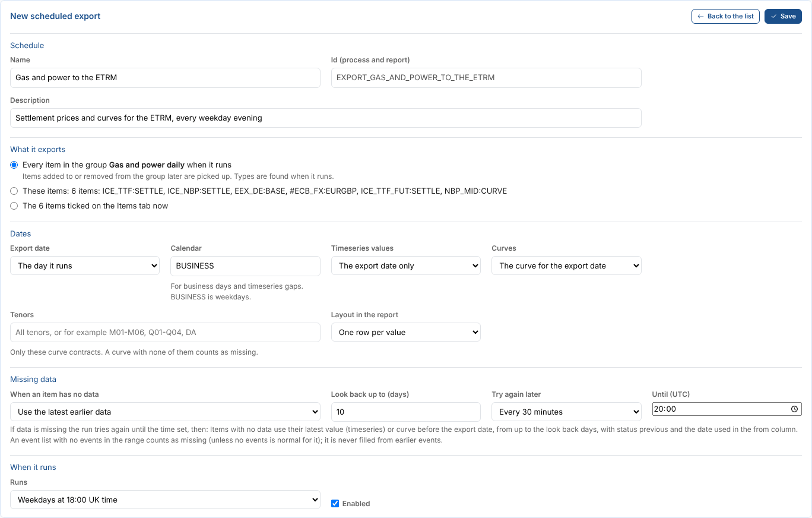The image size is (812, 518).
Task: Expand the Curves dropdown
Action: [x=566, y=266]
